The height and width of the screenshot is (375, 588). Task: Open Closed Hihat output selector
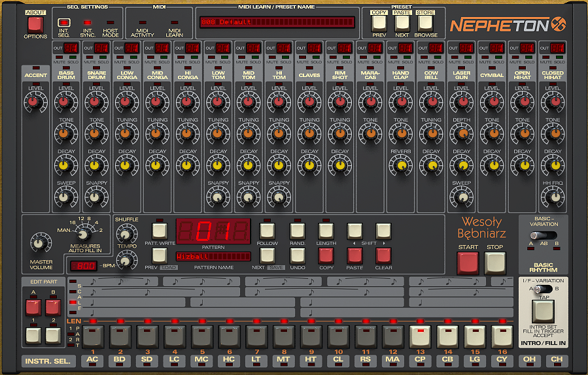pyautogui.click(x=557, y=48)
